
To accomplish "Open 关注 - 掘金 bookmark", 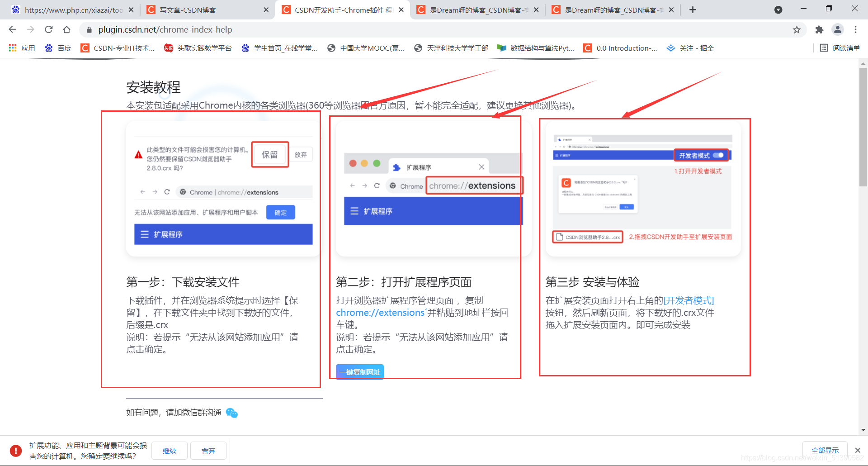I will 690,48.
